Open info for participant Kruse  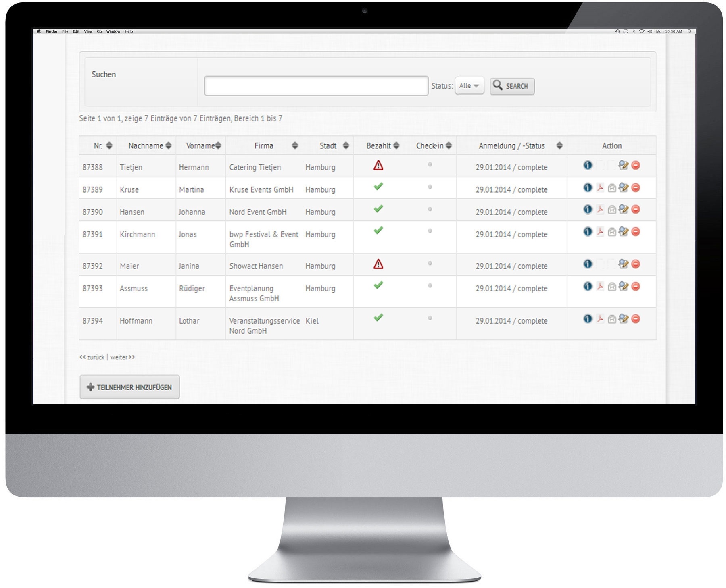(588, 187)
